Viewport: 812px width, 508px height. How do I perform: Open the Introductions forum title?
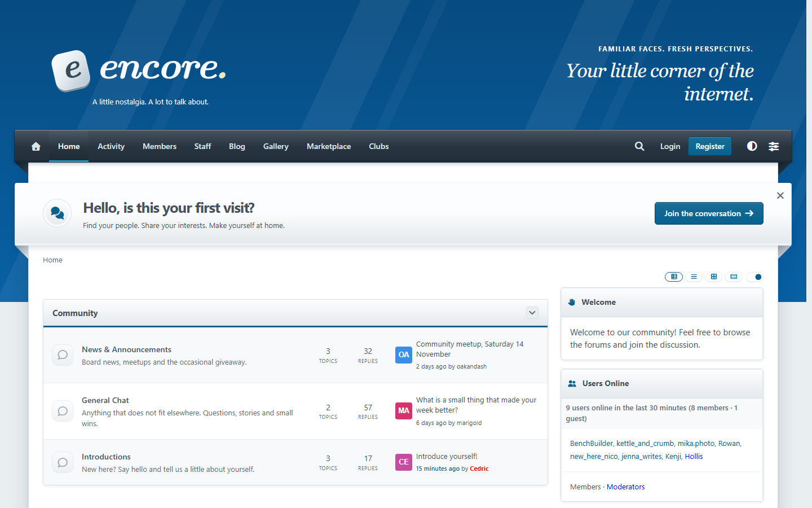[x=106, y=457]
